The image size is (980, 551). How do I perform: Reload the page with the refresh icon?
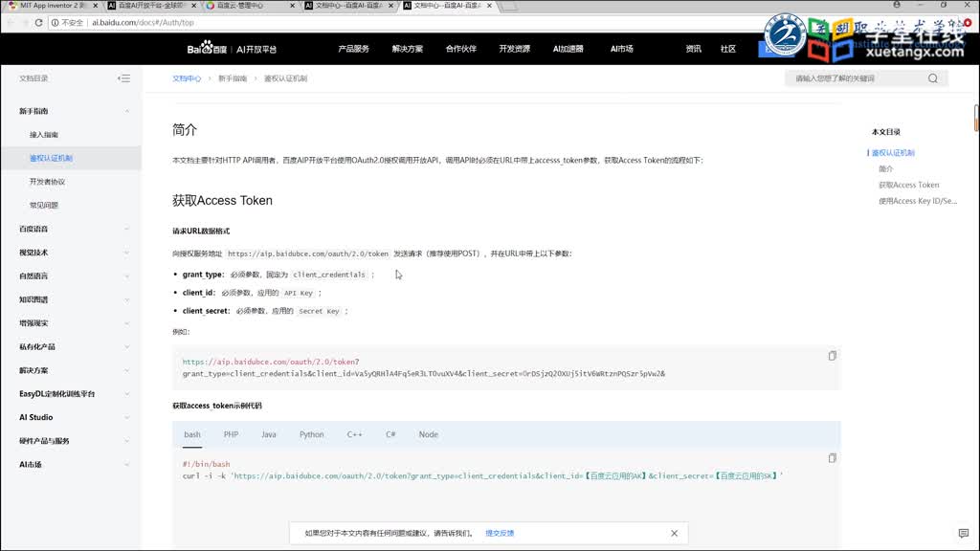tap(38, 23)
